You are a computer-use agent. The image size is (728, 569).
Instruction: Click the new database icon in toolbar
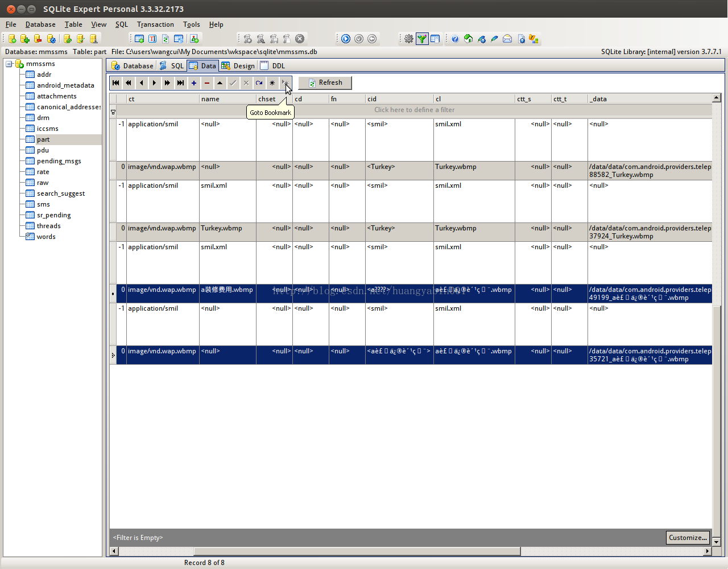(x=12, y=39)
